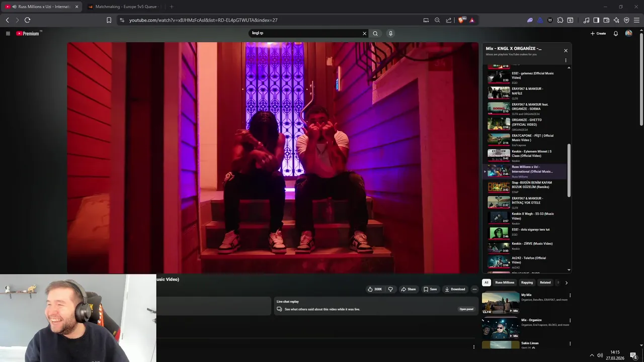Click the Create button
The width and height of the screenshot is (644, 362).
(x=598, y=33)
